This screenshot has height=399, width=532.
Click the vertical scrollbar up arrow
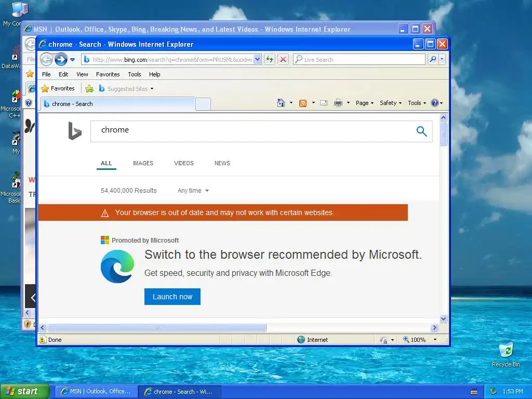pyautogui.click(x=444, y=118)
